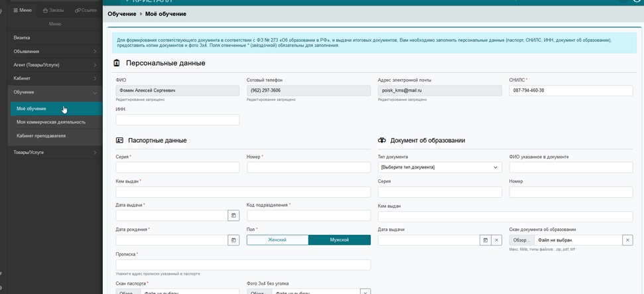Open calendar picker for passport Дата выдачи
Image resolution: width=644 pixels, height=294 pixels.
click(233, 216)
